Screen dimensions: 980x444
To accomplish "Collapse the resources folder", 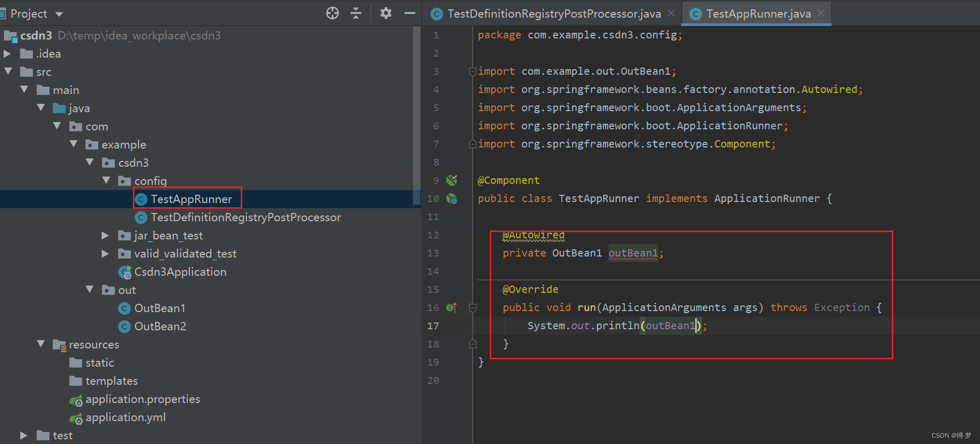I will (x=41, y=344).
